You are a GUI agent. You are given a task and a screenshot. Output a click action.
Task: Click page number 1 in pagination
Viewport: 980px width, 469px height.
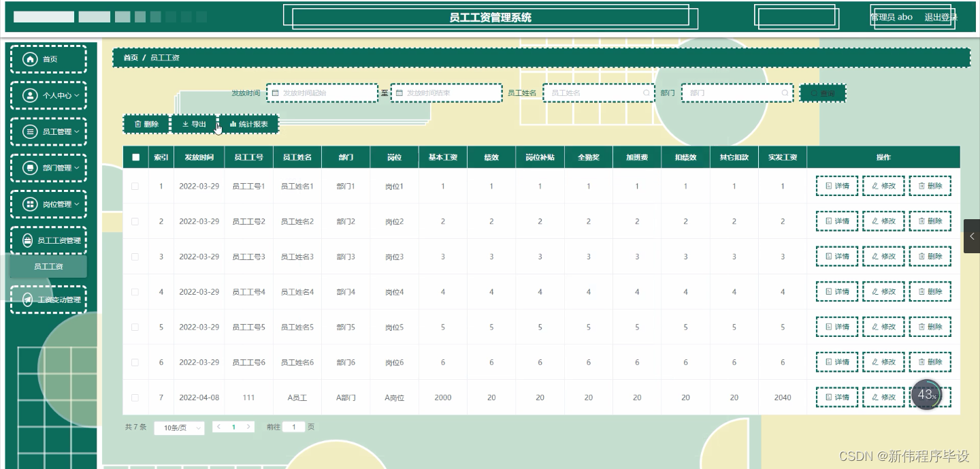233,427
